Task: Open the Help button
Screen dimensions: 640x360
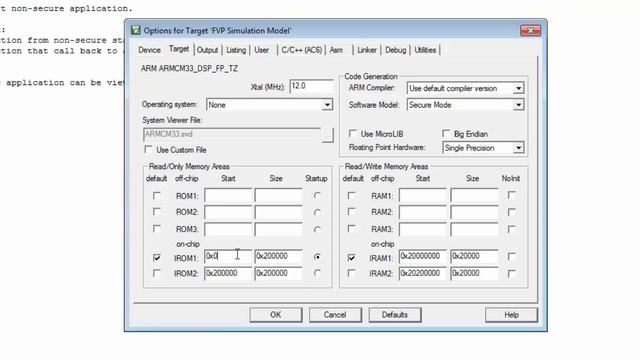Action: (x=511, y=315)
